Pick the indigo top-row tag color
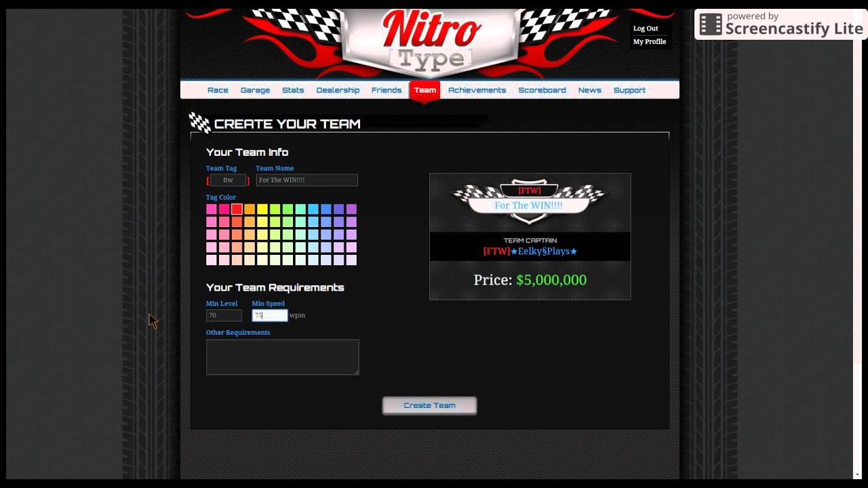This screenshot has width=868, height=488. [338, 209]
